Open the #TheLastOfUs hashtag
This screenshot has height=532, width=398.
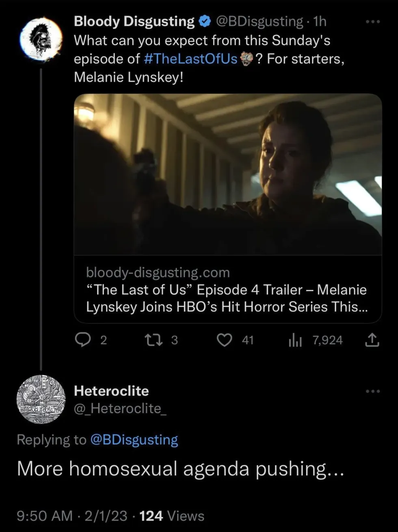point(190,59)
